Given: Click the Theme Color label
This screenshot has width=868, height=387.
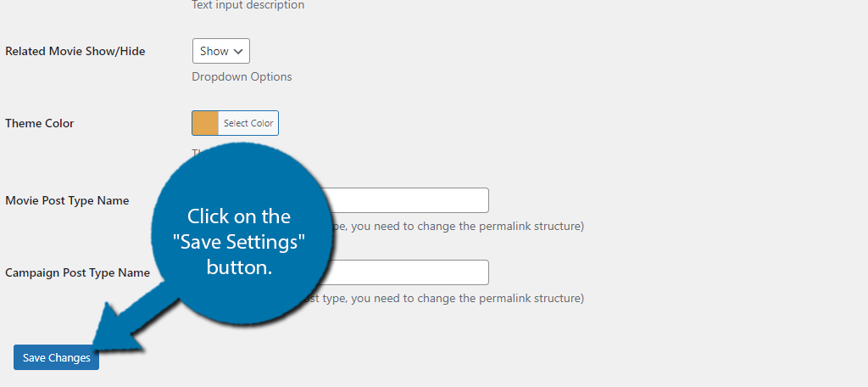Looking at the screenshot, I should click(x=39, y=123).
